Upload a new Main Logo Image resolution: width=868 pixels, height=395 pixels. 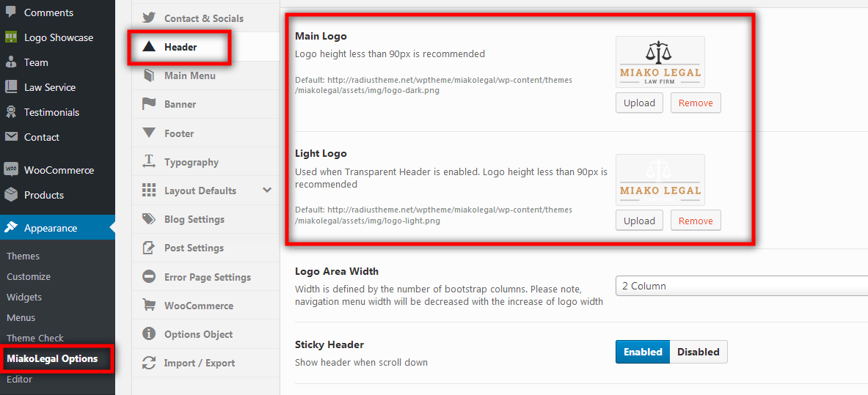(x=639, y=103)
